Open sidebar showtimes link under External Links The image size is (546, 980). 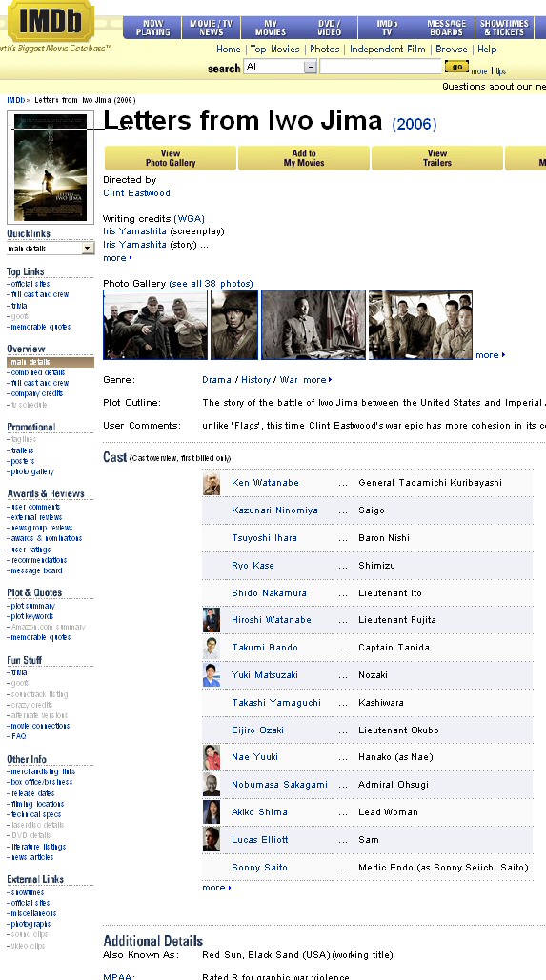coord(27,892)
